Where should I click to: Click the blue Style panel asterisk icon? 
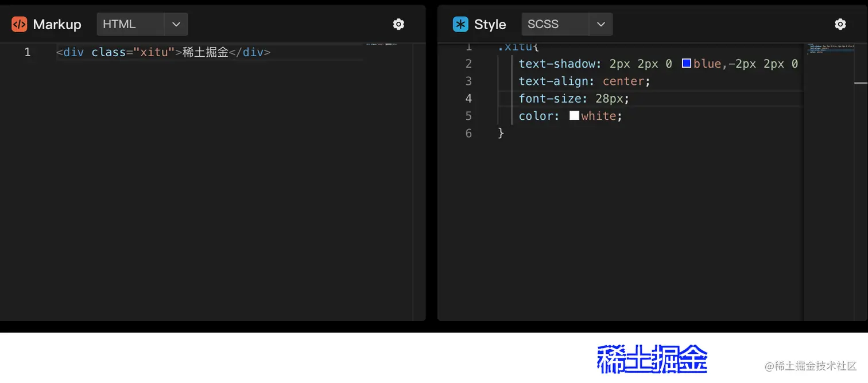460,24
